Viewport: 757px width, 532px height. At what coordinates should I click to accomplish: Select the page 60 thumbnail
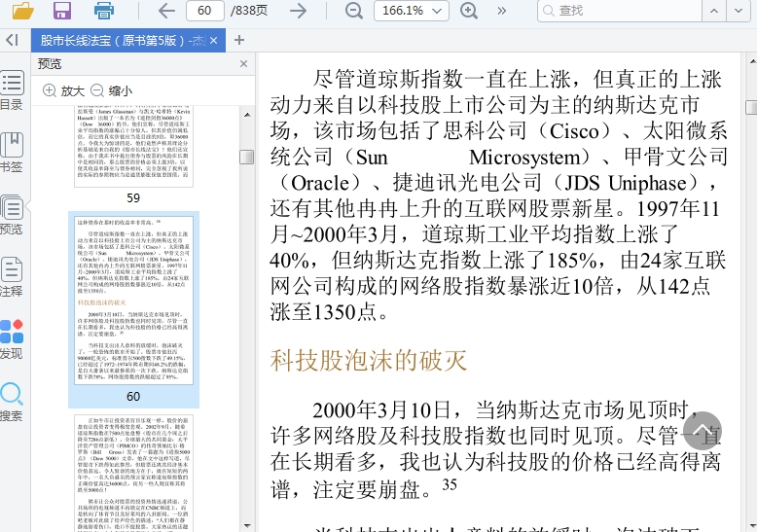[133, 301]
